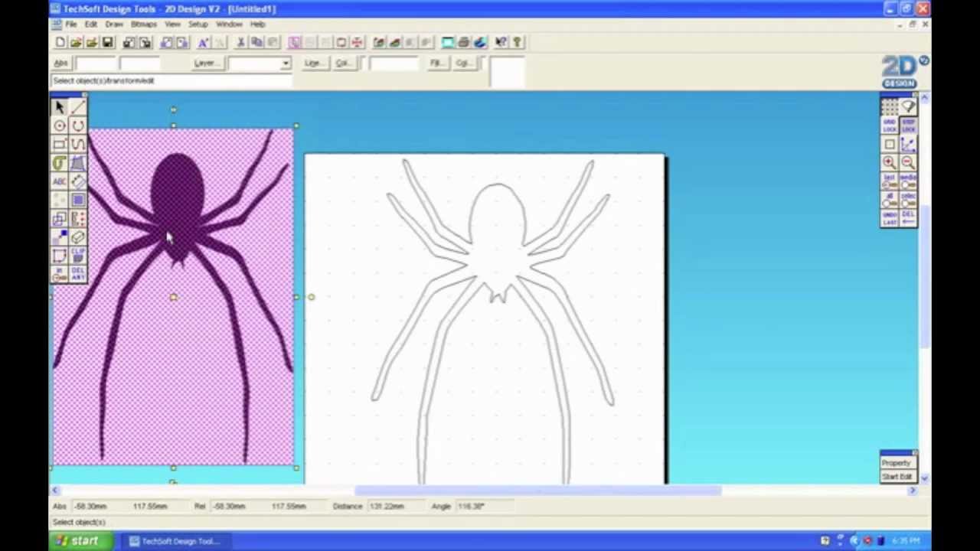Click the red crosshair toolbar icon
Image resolution: width=980 pixels, height=551 pixels.
(x=357, y=42)
